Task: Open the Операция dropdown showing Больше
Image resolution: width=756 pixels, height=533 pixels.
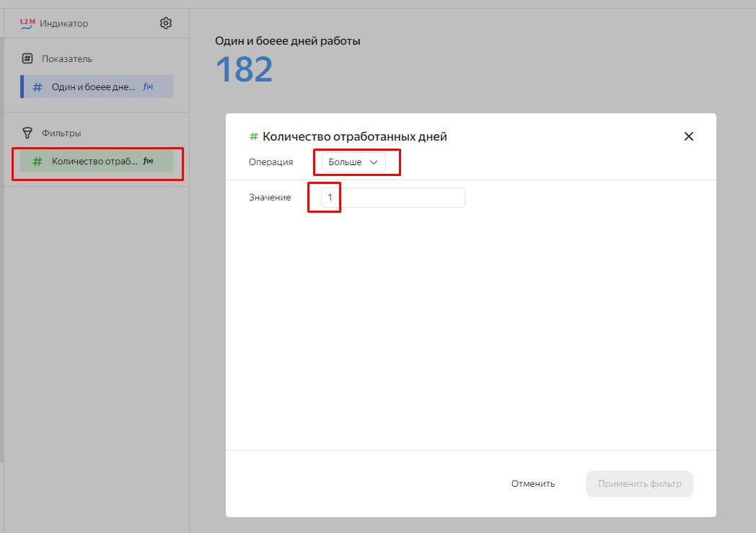Action: [x=353, y=162]
